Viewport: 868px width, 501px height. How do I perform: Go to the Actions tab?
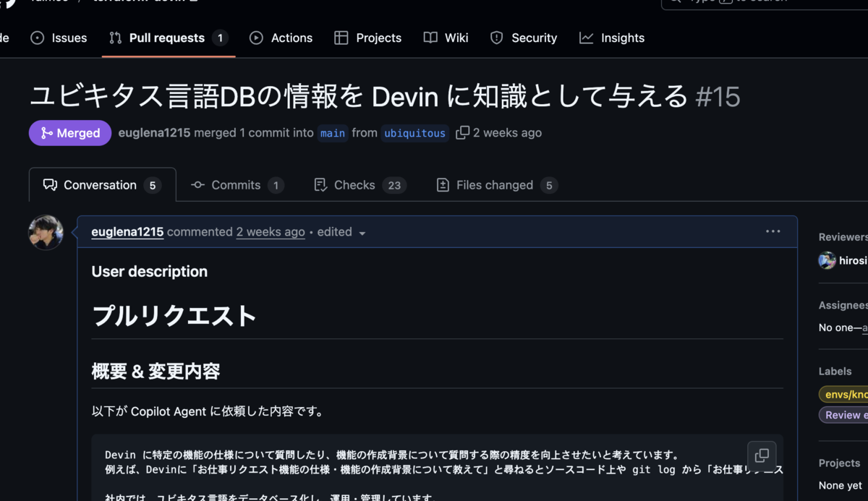[281, 38]
